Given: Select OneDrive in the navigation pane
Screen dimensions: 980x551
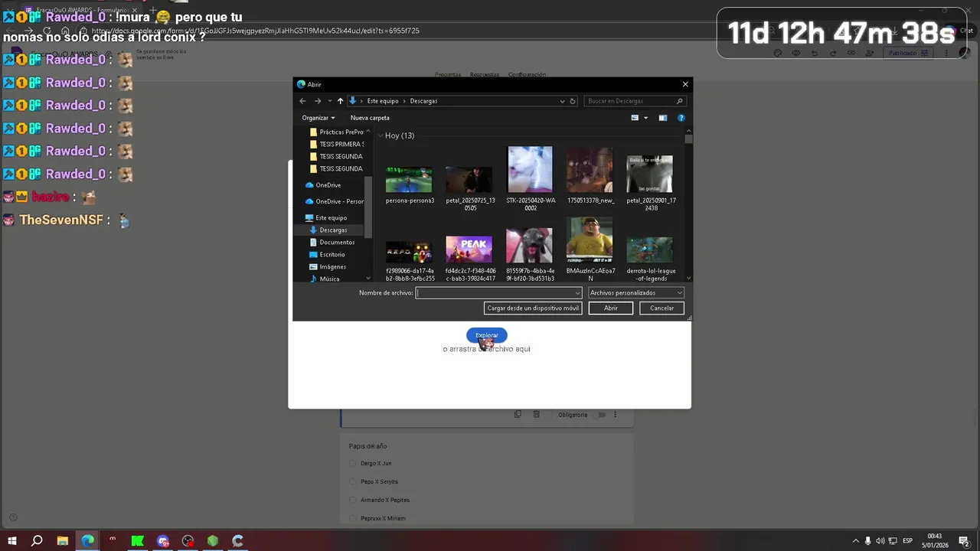Looking at the screenshot, I should pyautogui.click(x=323, y=185).
